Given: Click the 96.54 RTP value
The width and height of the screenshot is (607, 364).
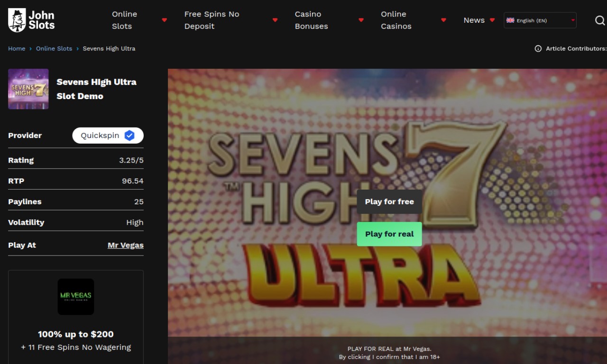Looking at the screenshot, I should 133,181.
